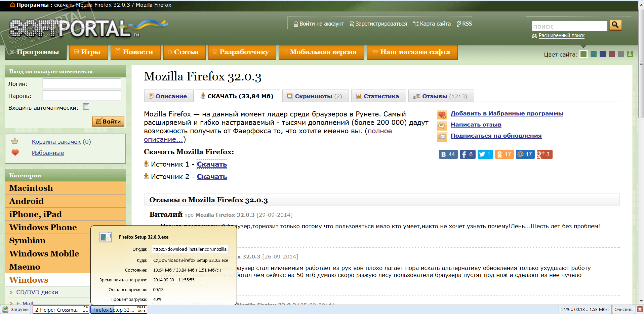The height and width of the screenshot is (314, 644).
Task: Click the envelope subscribe icon
Action: [x=442, y=137]
